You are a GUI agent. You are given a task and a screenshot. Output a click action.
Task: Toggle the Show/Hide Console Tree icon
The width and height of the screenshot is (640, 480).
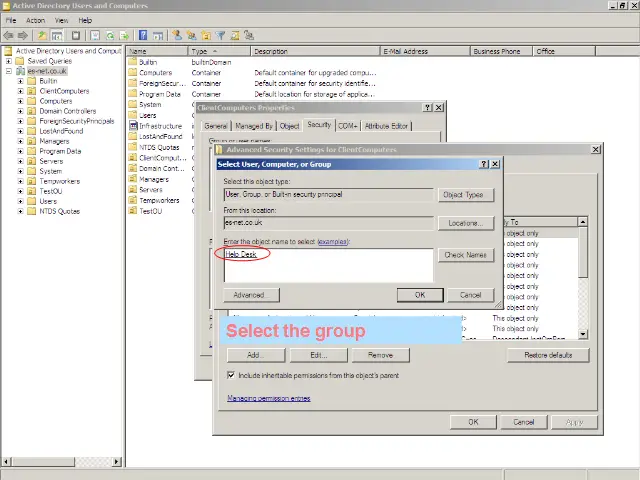[57, 36]
